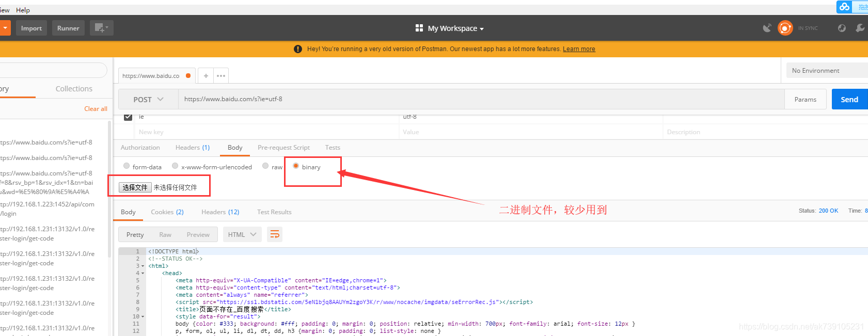
Task: Click the 选择文件 choose file button
Action: tap(135, 187)
